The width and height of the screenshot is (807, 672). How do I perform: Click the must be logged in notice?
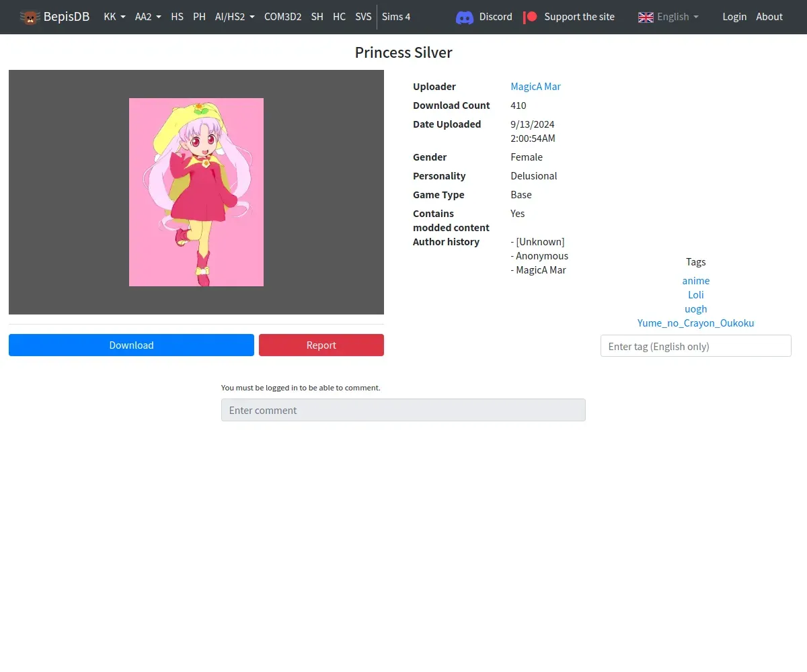[301, 388]
